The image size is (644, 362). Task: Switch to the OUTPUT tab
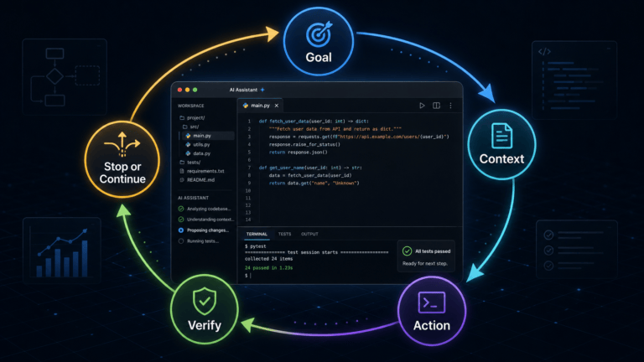(x=309, y=234)
